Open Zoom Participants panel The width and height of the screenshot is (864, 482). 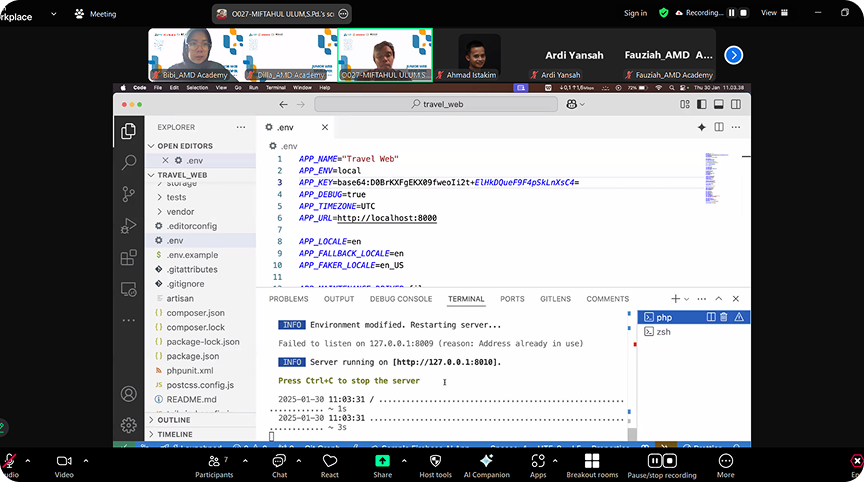(214, 466)
